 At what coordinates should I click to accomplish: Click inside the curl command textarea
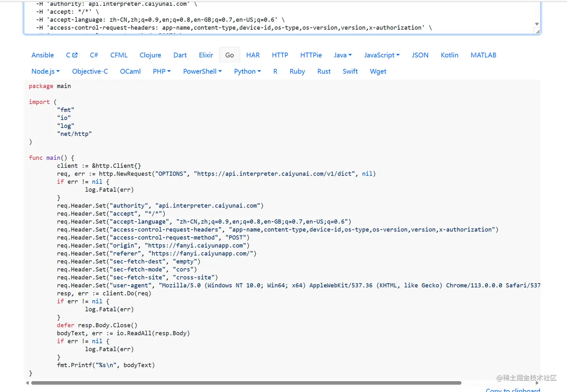pos(282,18)
